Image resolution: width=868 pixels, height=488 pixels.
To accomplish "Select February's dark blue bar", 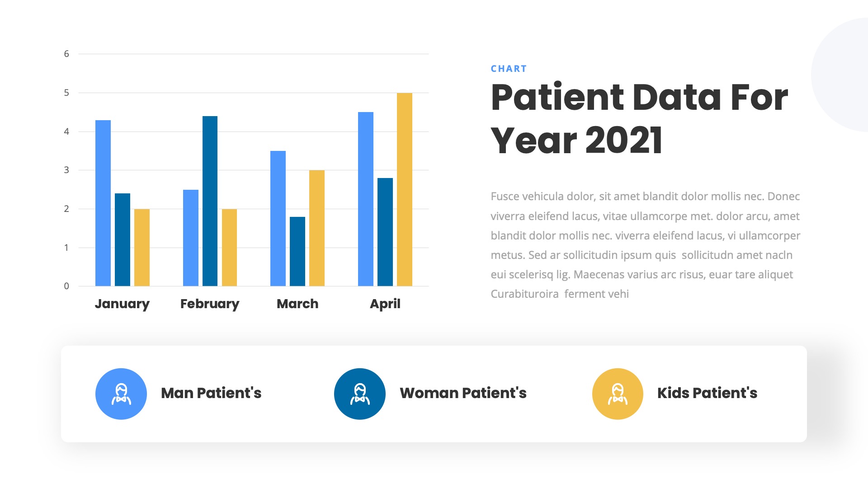I will tap(210, 201).
